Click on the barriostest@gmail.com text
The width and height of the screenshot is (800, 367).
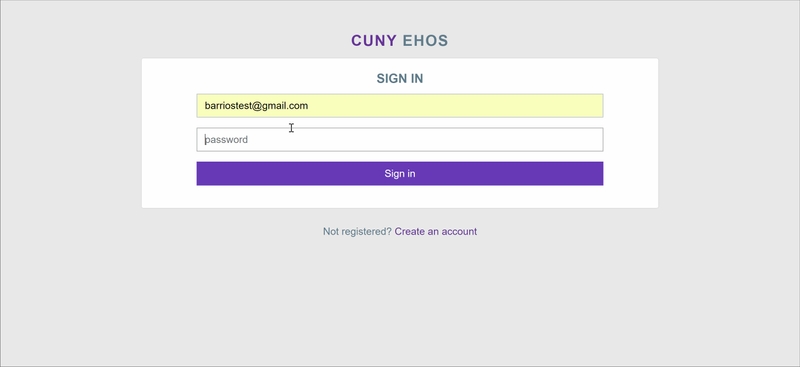point(256,106)
